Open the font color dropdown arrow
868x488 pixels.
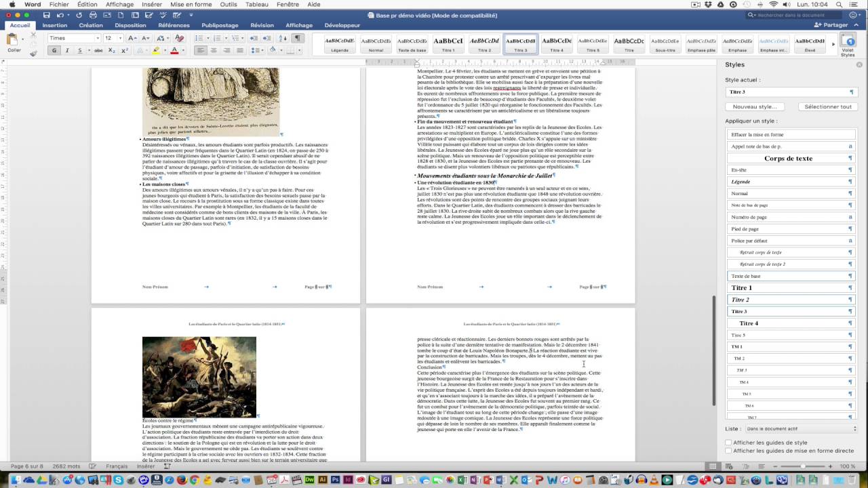pyautogui.click(x=182, y=50)
